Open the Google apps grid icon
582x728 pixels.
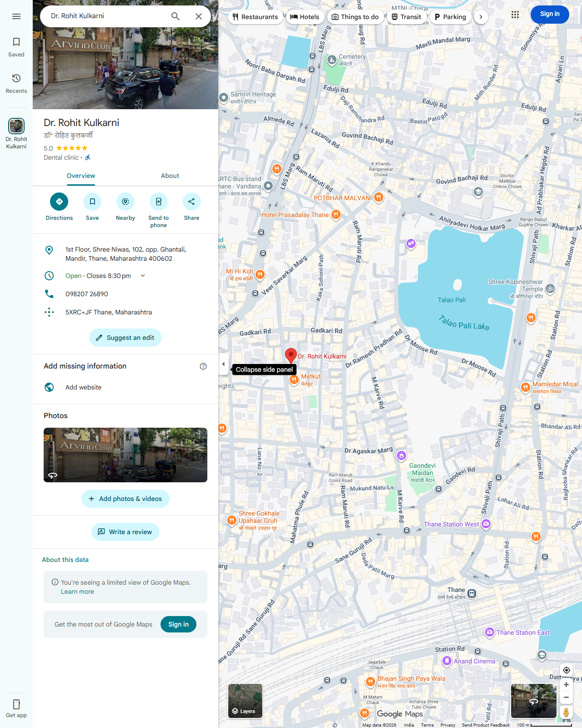click(515, 15)
